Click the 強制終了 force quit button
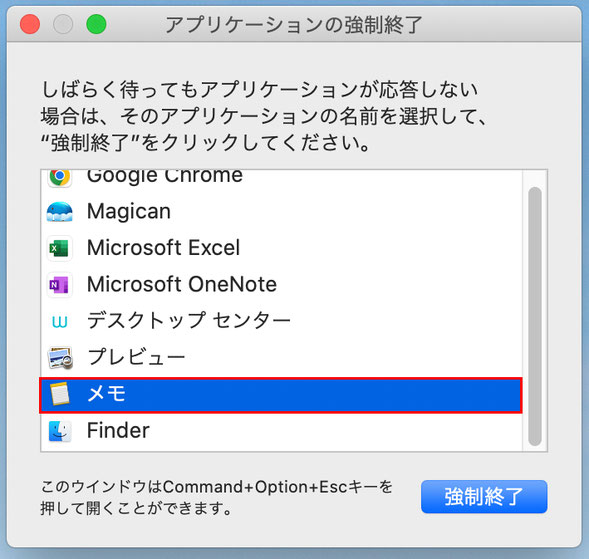The height and width of the screenshot is (559, 589). click(484, 497)
